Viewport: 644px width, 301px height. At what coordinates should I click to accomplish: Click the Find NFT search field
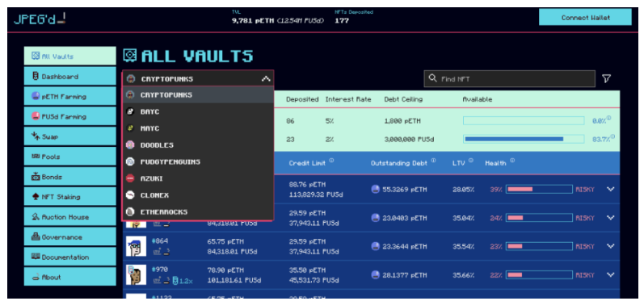[x=509, y=79]
